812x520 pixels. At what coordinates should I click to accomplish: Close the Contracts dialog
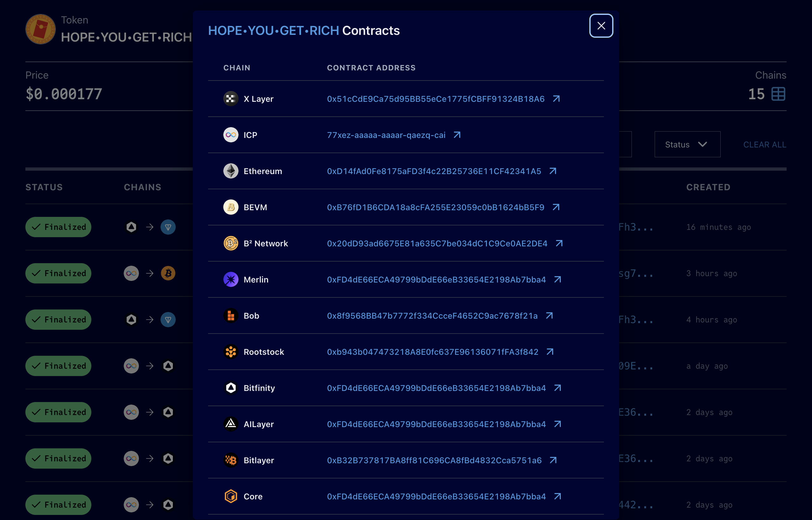pos(601,26)
